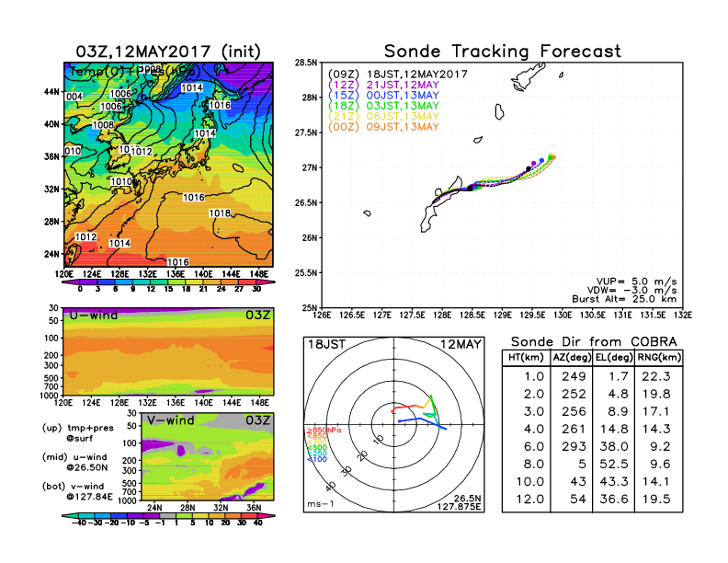Click the 'Burst Alt= 25.0 km' text
Screen dimensions: 728x563
624,299
